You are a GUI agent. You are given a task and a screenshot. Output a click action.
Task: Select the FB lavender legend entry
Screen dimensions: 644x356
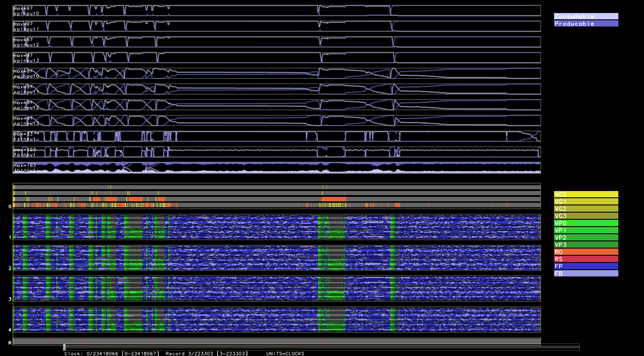(586, 273)
